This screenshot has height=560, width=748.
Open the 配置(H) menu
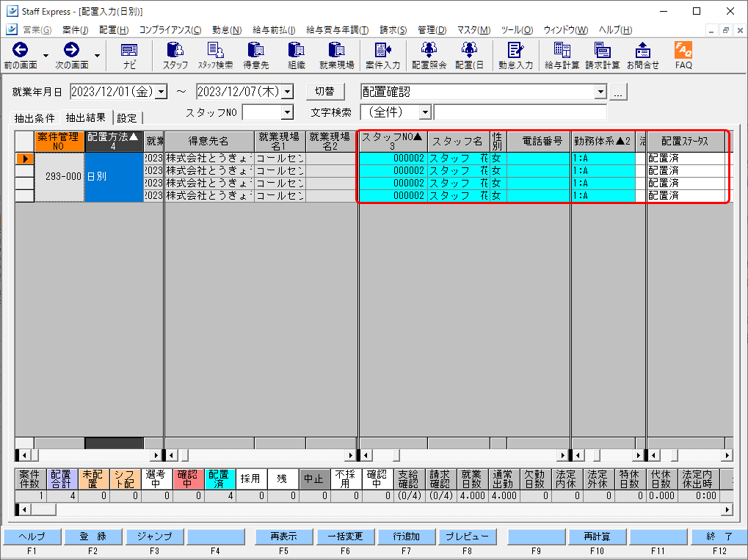(x=114, y=30)
